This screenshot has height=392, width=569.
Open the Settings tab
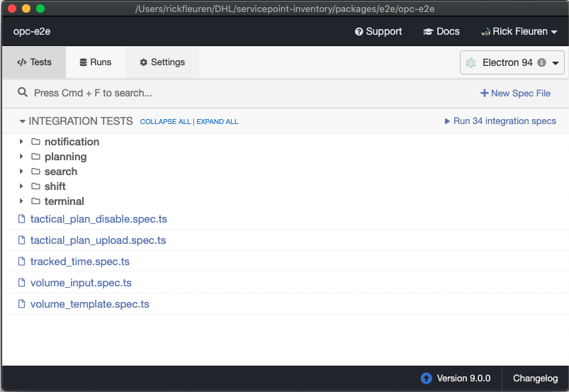(x=162, y=62)
